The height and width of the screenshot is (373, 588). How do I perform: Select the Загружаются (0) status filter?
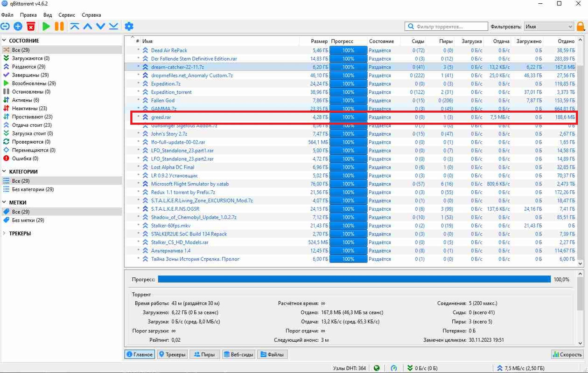(31, 58)
